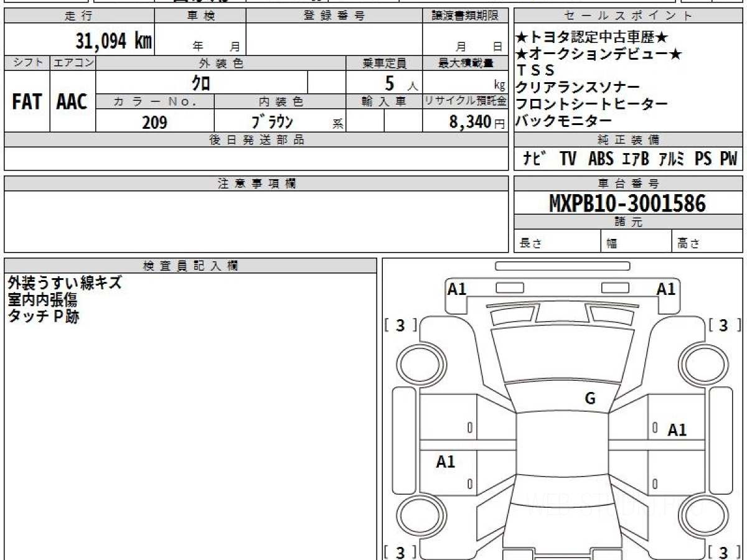The image size is (747, 560).
Task: Click the 最大積載量 header
Action: (x=465, y=63)
